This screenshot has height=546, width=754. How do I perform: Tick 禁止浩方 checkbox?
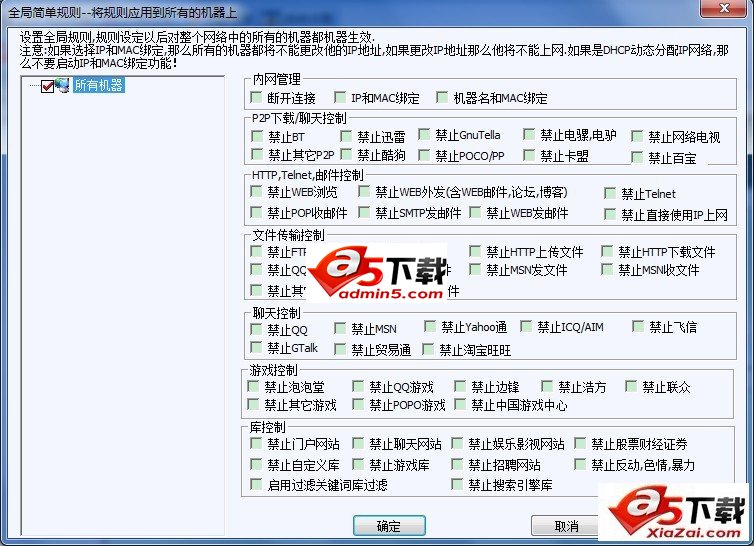point(547,386)
